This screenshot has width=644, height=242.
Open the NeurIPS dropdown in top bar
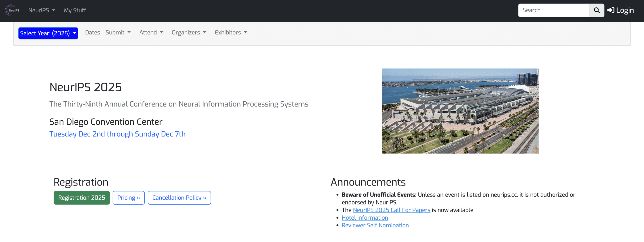tap(42, 10)
